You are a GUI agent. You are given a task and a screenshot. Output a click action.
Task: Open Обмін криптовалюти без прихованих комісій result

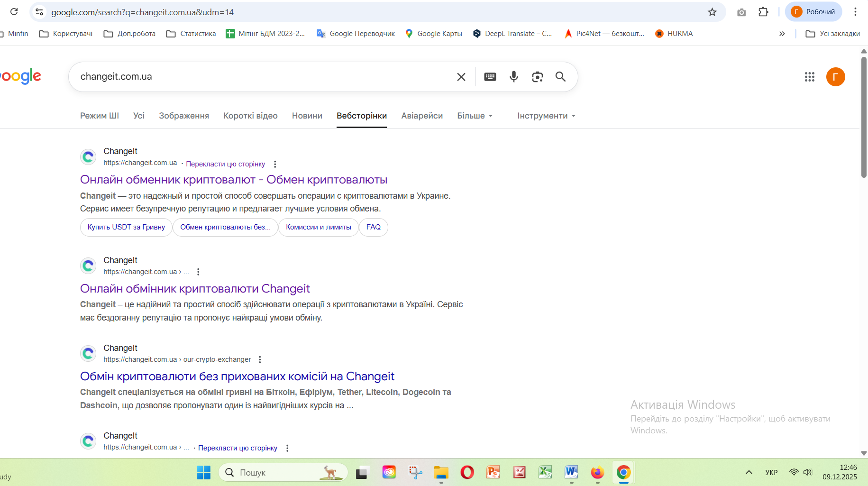(x=237, y=376)
